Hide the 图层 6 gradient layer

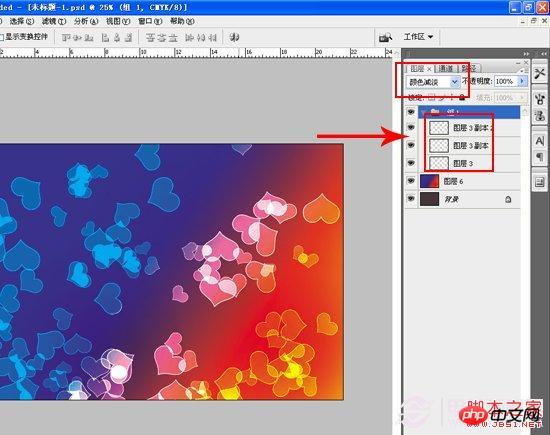tap(411, 181)
